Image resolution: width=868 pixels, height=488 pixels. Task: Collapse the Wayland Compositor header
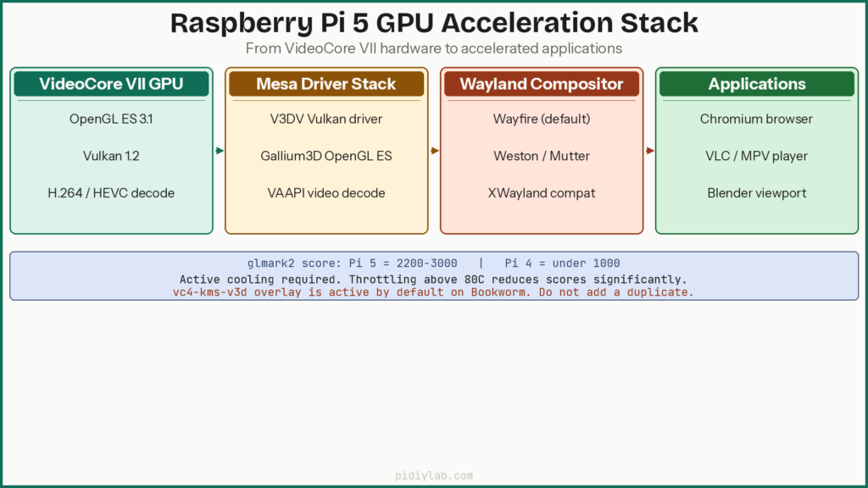[x=542, y=84]
